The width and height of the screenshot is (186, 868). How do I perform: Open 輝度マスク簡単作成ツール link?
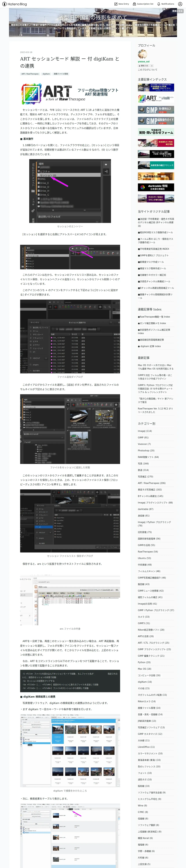(x=152, y=269)
